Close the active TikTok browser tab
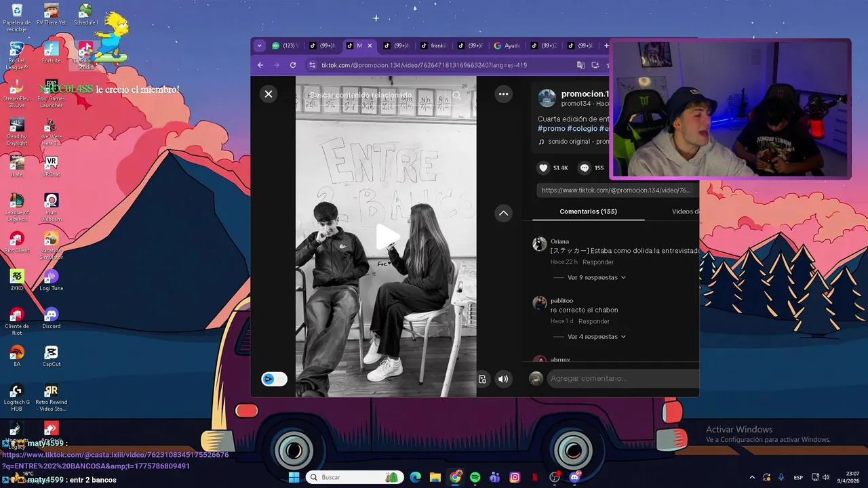This screenshot has width=868, height=488. 370,46
